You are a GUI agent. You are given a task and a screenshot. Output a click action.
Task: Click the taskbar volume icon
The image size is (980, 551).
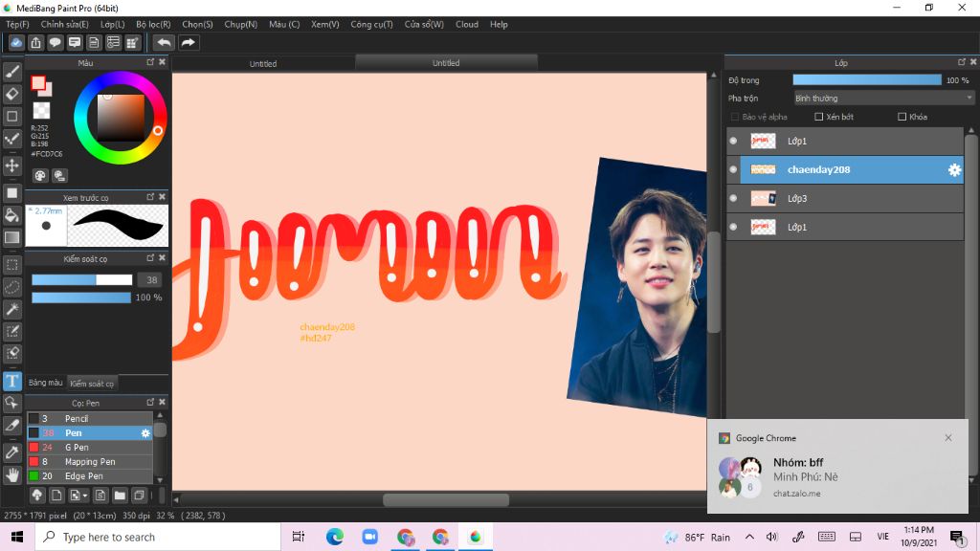tap(772, 537)
